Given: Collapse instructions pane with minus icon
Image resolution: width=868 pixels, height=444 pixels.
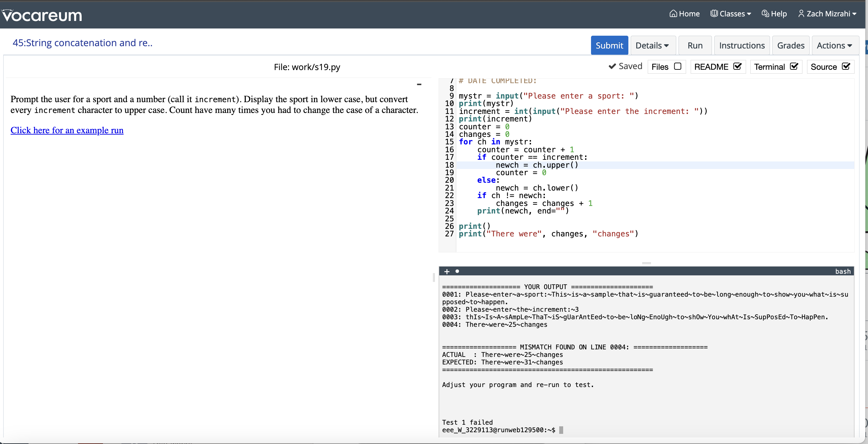Looking at the screenshot, I should tap(419, 84).
